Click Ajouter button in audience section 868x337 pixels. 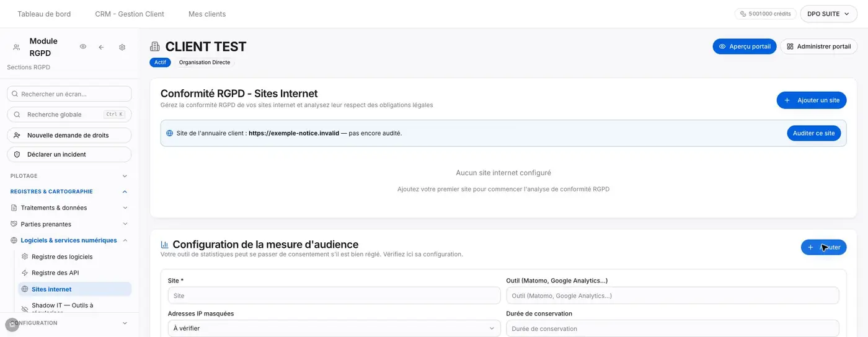[x=823, y=247]
